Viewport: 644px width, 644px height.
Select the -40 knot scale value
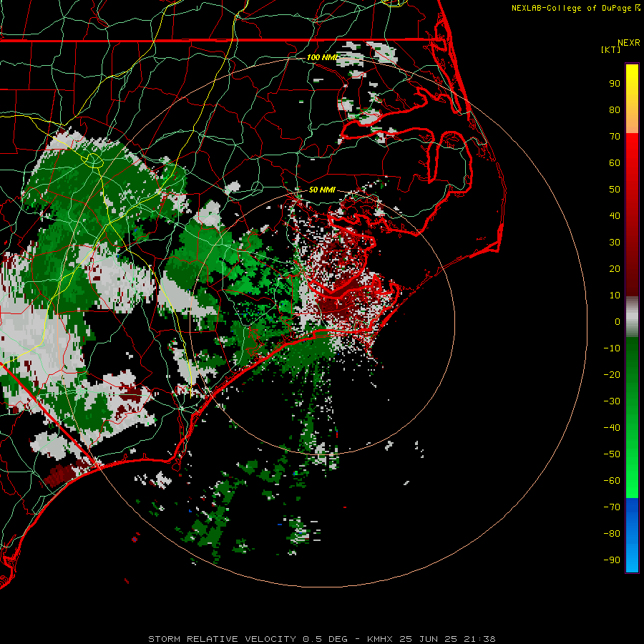(612, 428)
